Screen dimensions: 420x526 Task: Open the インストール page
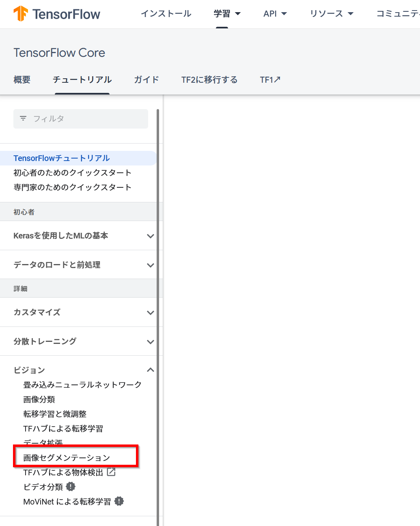click(x=166, y=14)
